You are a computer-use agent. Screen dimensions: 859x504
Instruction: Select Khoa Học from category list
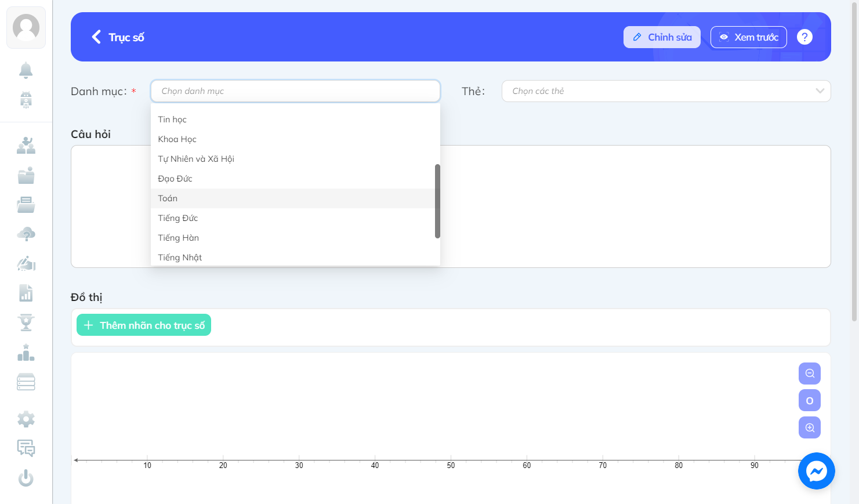[x=293, y=139]
